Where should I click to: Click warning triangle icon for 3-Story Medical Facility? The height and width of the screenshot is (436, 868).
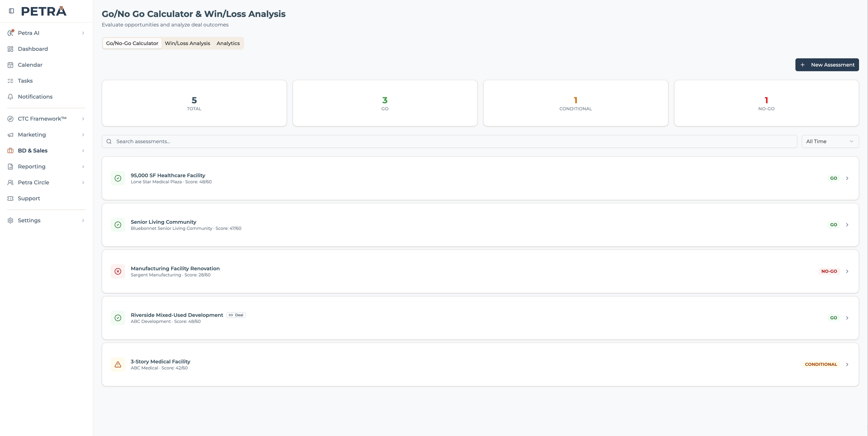pyautogui.click(x=118, y=364)
